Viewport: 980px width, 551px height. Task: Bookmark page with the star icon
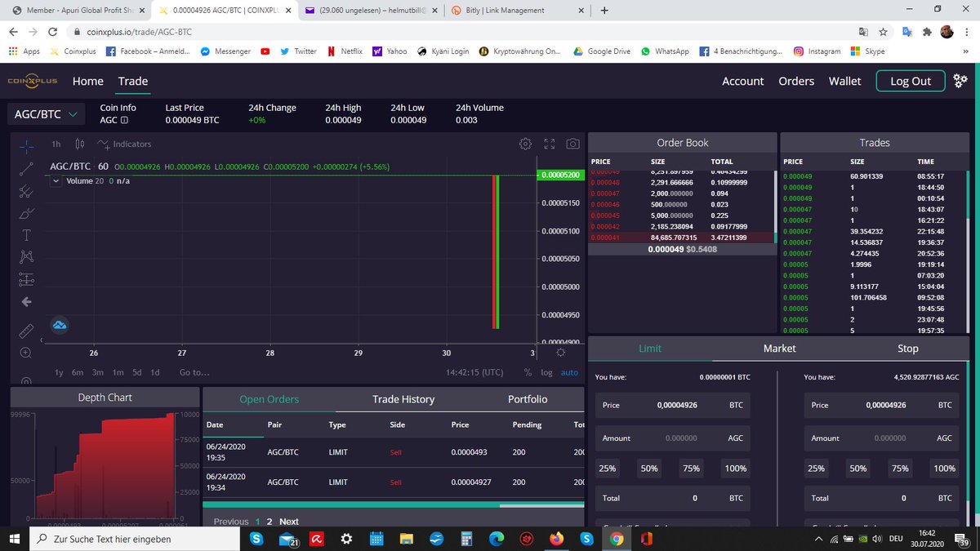click(x=884, y=32)
